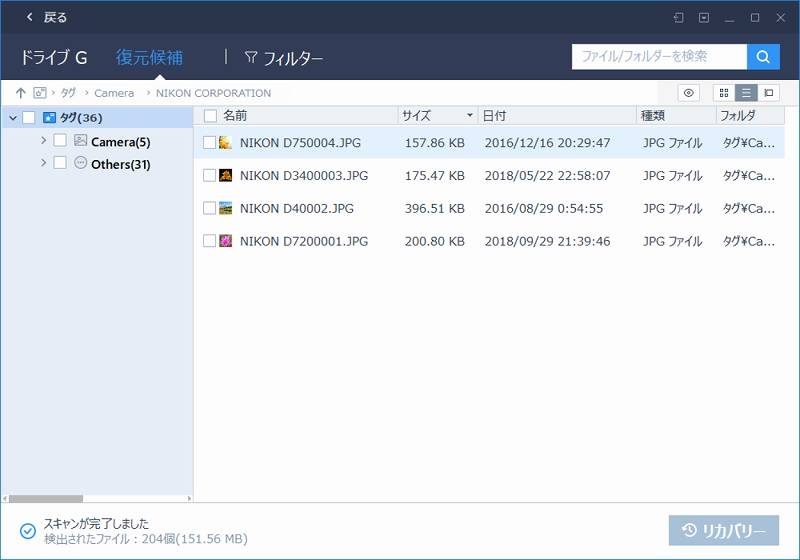
Task: Click the login icon in title bar
Action: [x=678, y=17]
